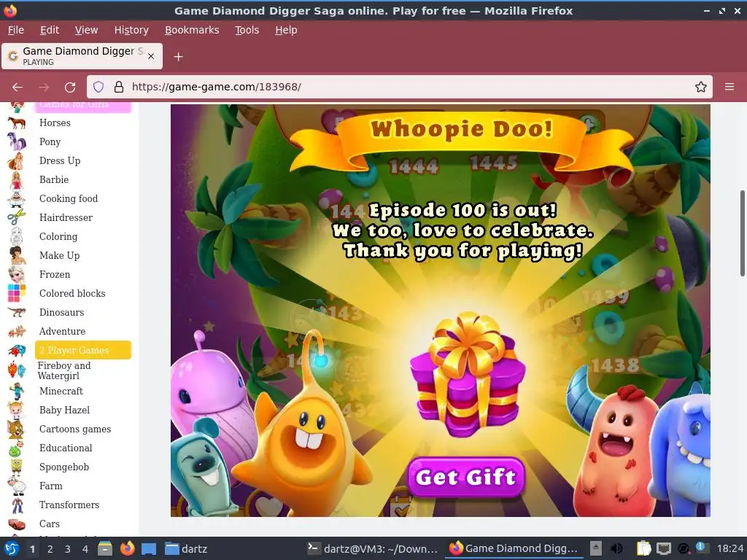Click the Coloring category link

pyautogui.click(x=58, y=237)
